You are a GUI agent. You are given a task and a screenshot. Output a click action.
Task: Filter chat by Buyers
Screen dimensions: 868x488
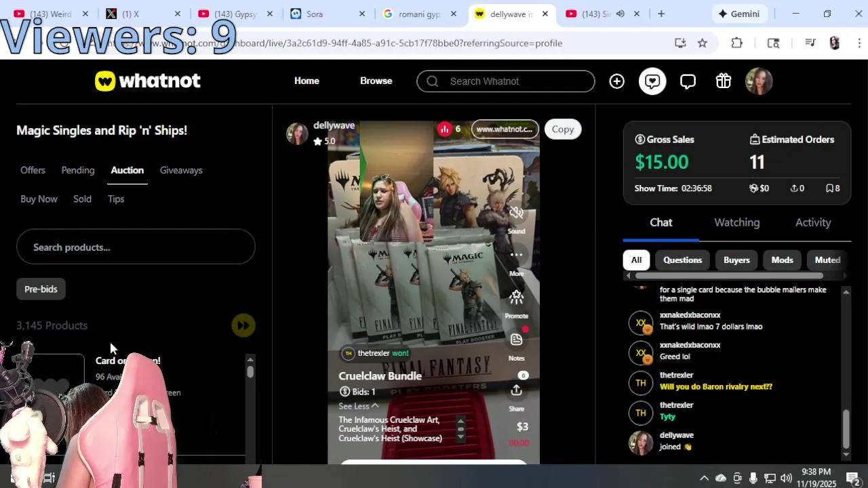coord(736,260)
